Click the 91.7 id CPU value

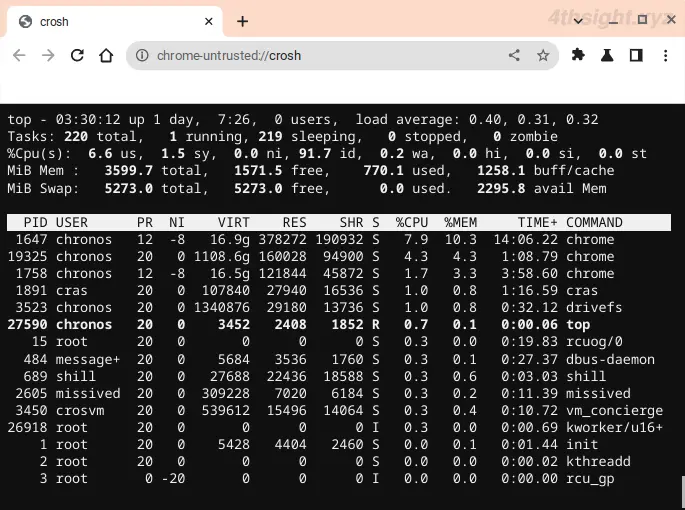point(315,153)
